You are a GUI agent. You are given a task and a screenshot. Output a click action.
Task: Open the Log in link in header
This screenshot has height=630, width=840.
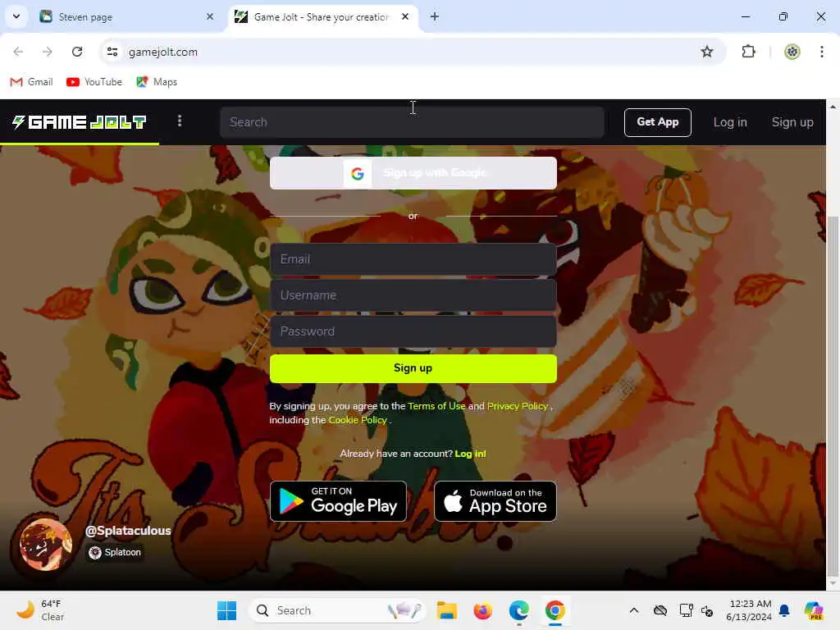729,122
